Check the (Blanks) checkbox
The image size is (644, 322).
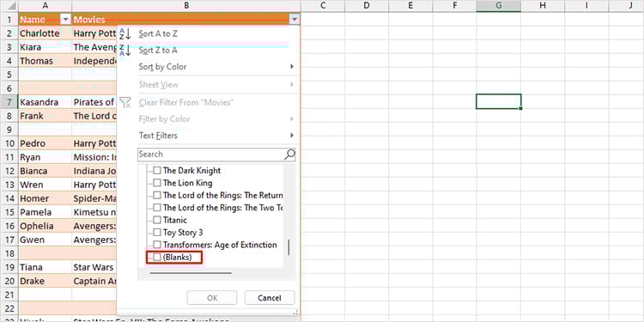click(157, 258)
